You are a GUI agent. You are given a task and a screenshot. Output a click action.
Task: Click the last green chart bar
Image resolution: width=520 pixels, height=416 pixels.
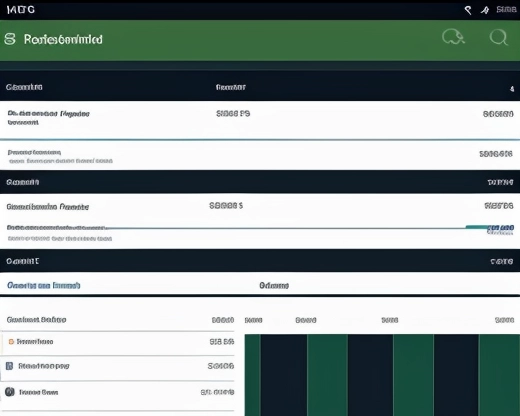point(499,375)
